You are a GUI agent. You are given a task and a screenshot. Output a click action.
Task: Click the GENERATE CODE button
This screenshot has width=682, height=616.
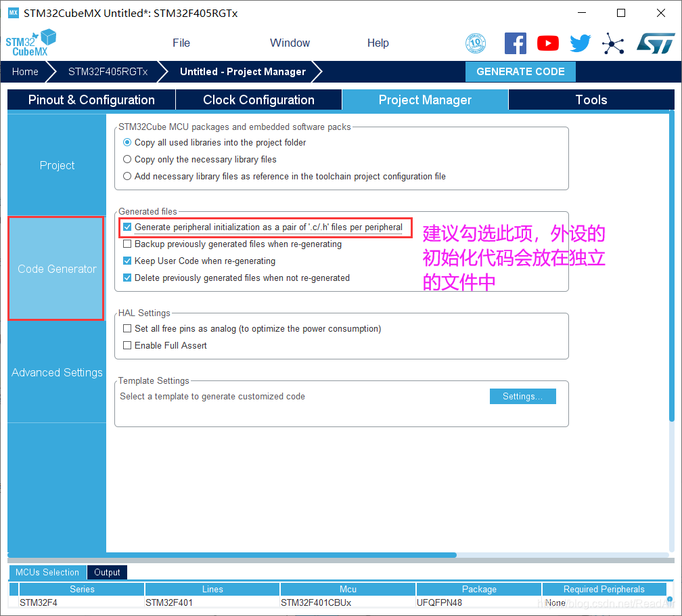point(520,71)
